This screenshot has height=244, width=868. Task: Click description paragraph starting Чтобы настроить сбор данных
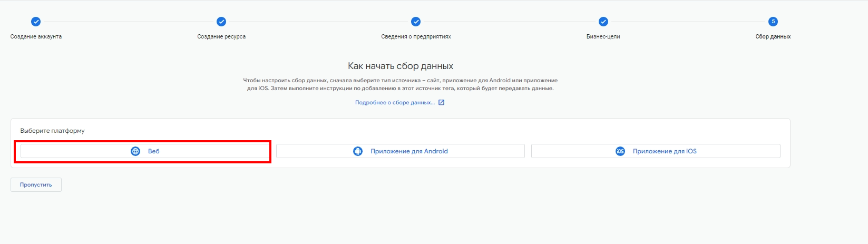[401, 84]
